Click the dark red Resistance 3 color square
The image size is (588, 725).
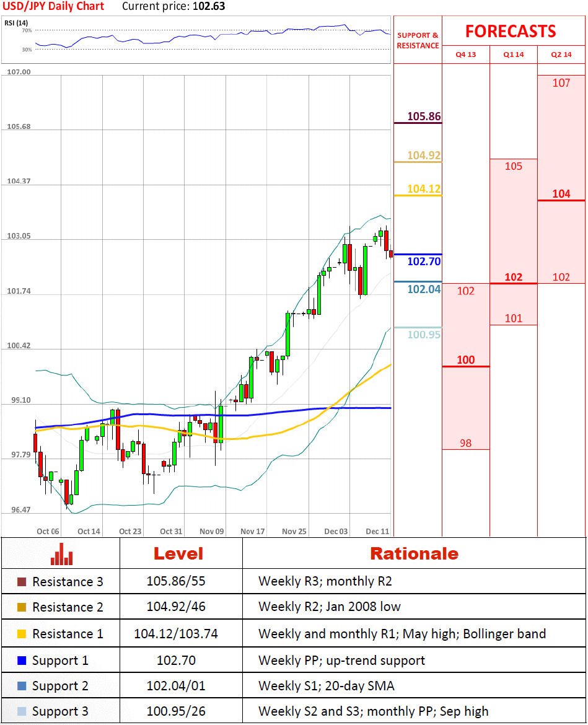tap(22, 582)
